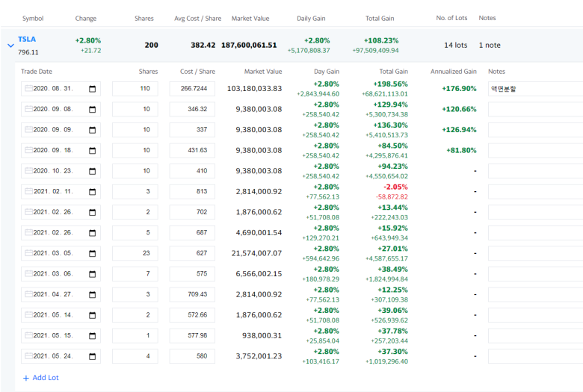Edit shares field showing 1

coord(135,335)
